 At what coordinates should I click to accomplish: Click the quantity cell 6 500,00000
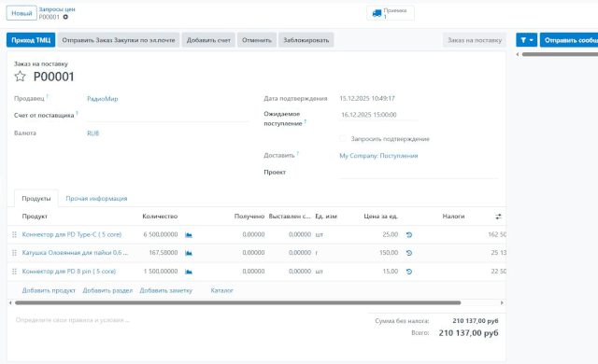coord(161,234)
